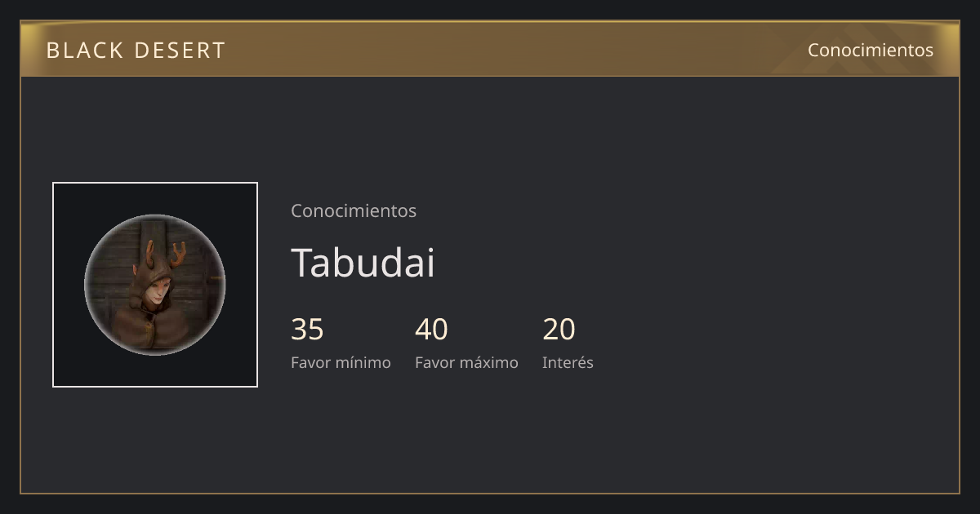The image size is (980, 514).
Task: Click the Tabudai circular portrait icon
Action: (155, 285)
